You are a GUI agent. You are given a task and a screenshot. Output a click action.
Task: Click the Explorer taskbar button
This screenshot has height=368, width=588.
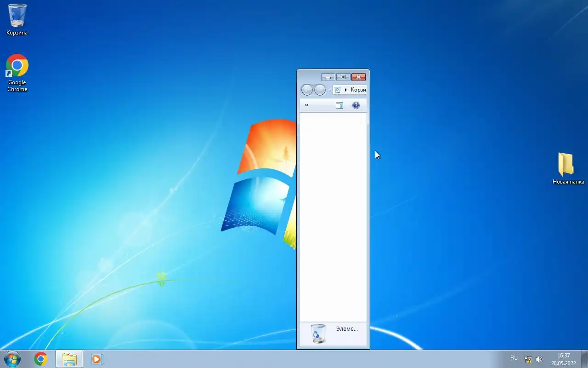pyautogui.click(x=69, y=359)
